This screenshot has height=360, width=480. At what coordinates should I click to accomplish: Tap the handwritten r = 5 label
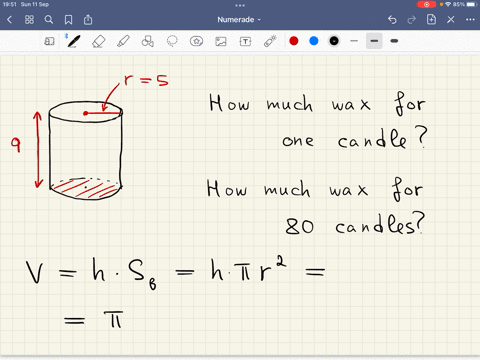click(x=146, y=80)
